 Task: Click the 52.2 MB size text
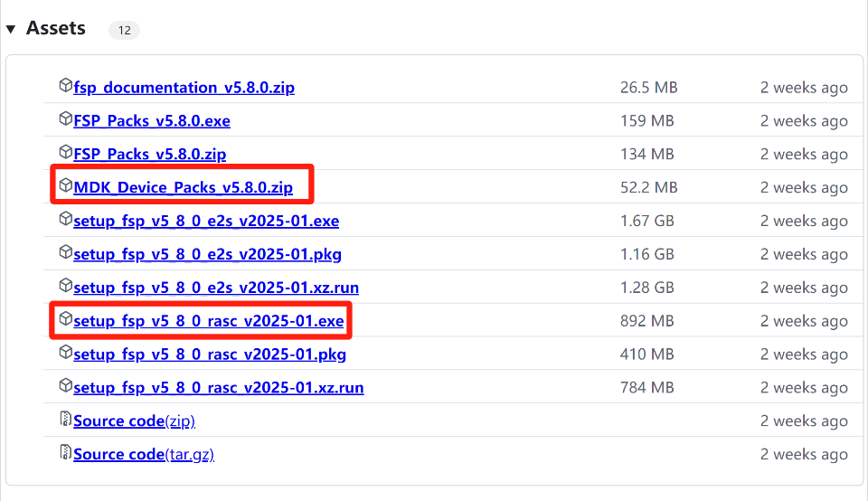coord(648,187)
